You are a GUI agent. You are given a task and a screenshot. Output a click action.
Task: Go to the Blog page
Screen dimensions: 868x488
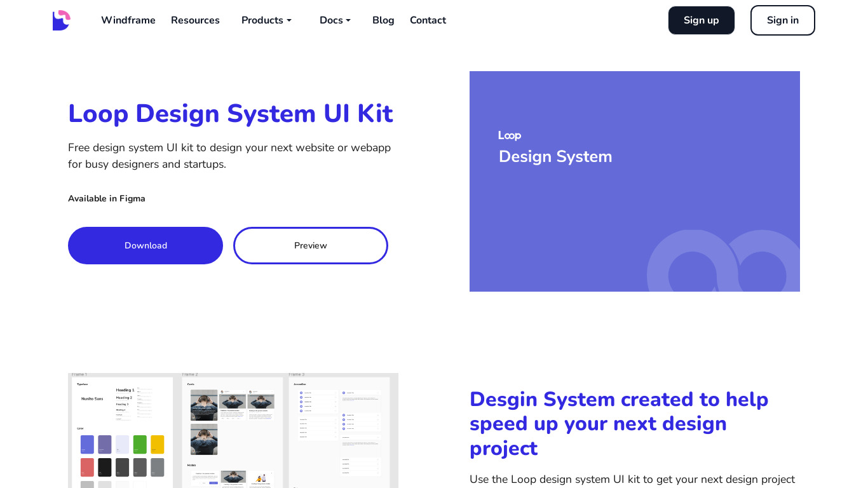(383, 20)
